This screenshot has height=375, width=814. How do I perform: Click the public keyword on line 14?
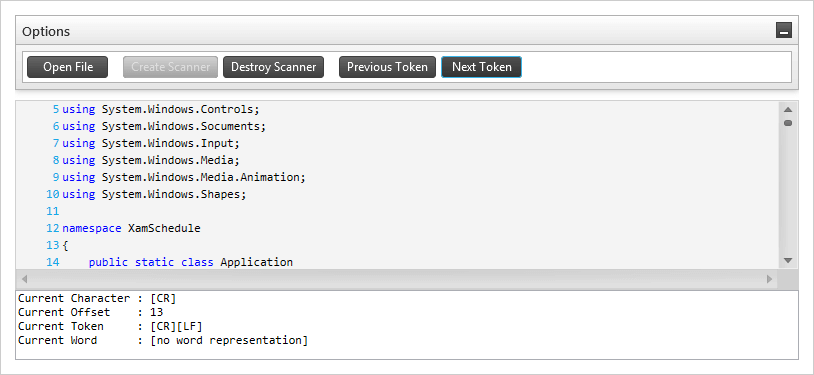(108, 262)
